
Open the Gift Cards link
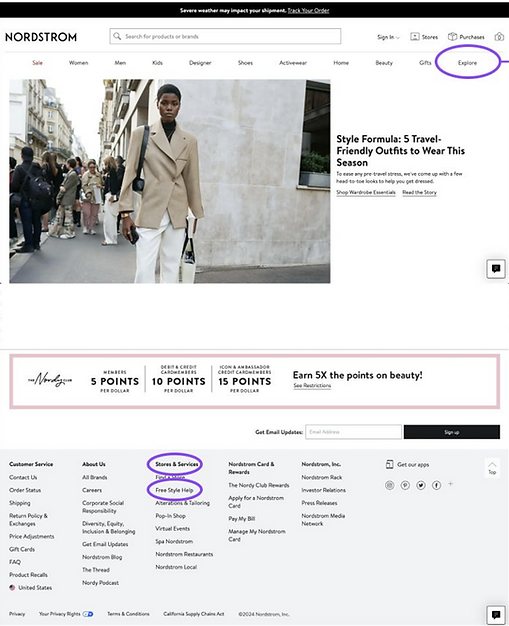click(22, 549)
